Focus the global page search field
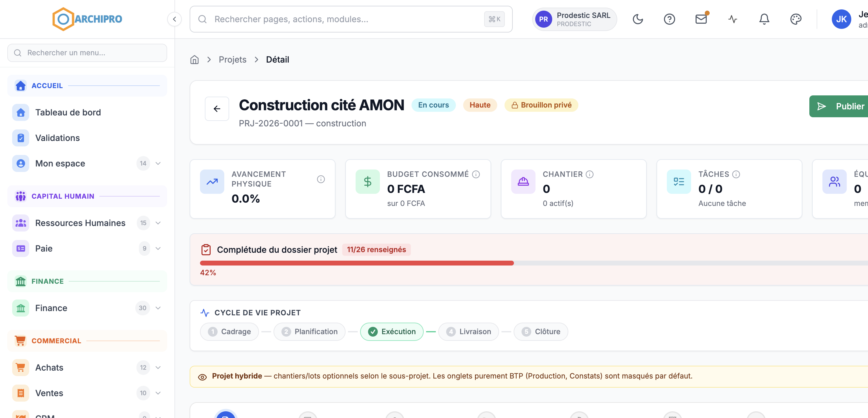Screen dimensions: 868x418 (x=351, y=19)
